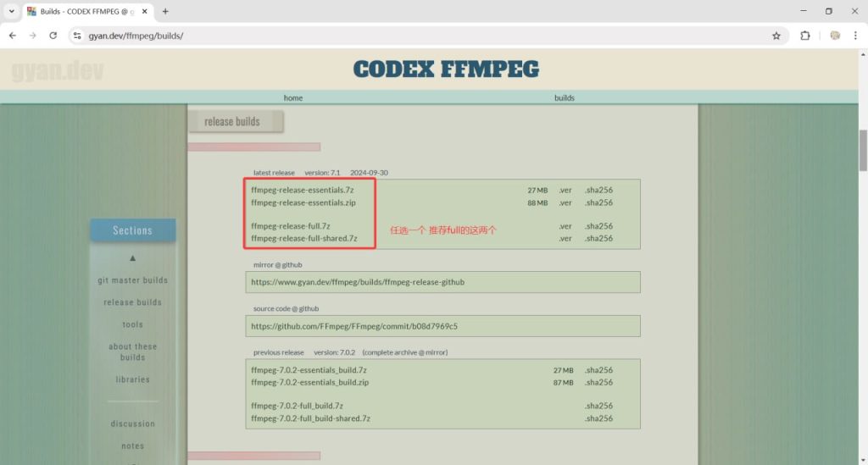The height and width of the screenshot is (465, 868).
Task: Go back with the browser back arrow
Action: tap(12, 36)
